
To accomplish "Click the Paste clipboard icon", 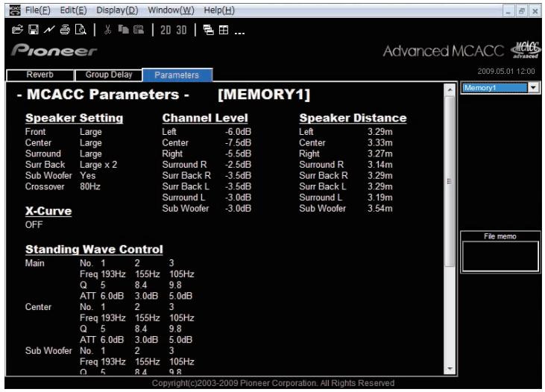I will pos(139,30).
